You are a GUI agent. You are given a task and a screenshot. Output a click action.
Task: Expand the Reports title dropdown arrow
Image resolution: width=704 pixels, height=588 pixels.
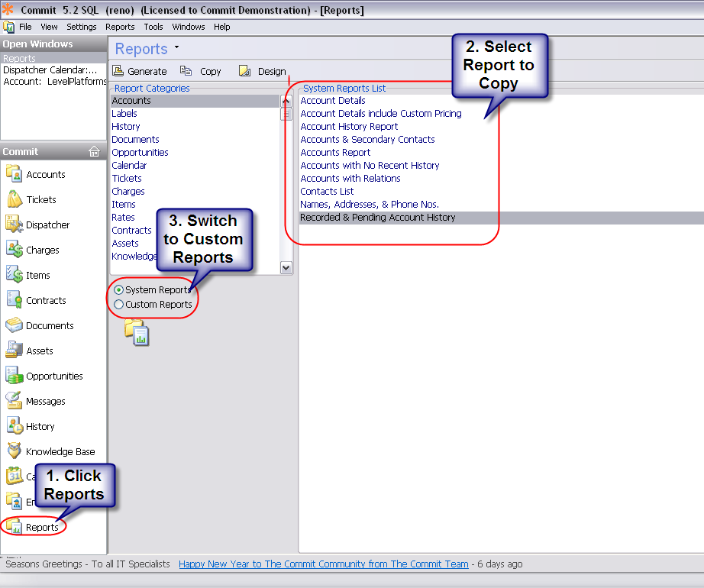pyautogui.click(x=177, y=47)
